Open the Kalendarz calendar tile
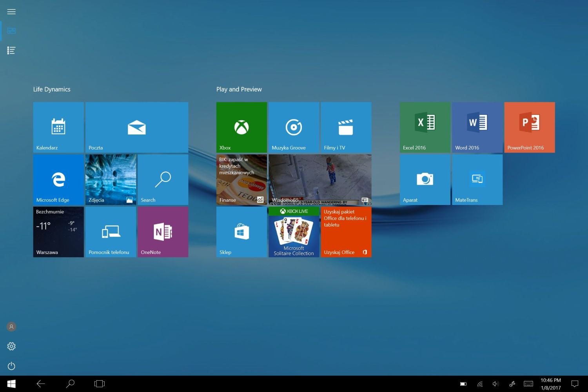This screenshot has width=588, height=392. [x=58, y=127]
